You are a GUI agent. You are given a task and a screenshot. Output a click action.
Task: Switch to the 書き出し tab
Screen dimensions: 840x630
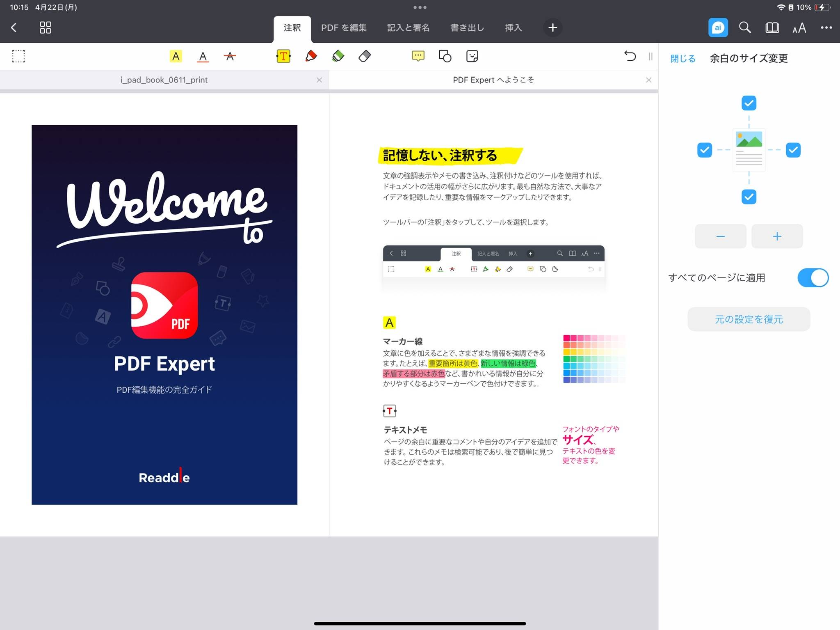(x=467, y=28)
